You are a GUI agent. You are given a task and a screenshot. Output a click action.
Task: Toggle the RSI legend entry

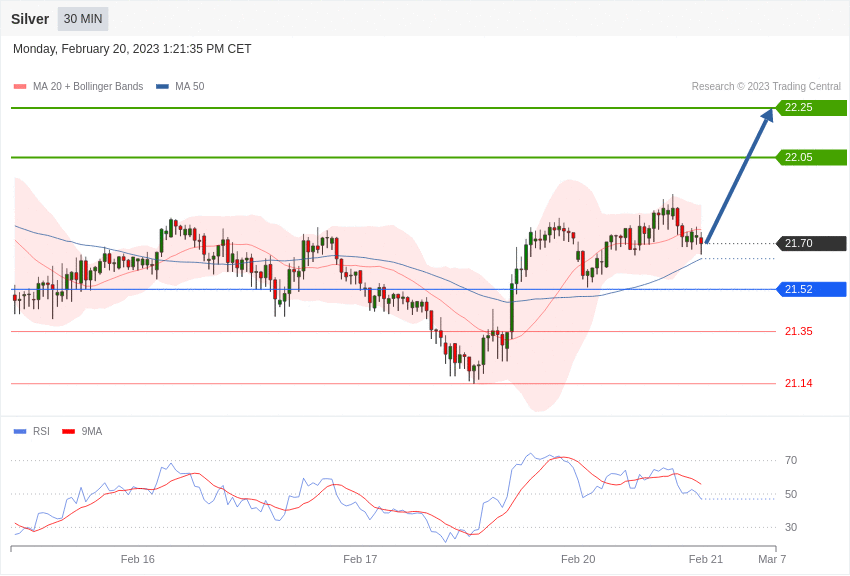31,431
